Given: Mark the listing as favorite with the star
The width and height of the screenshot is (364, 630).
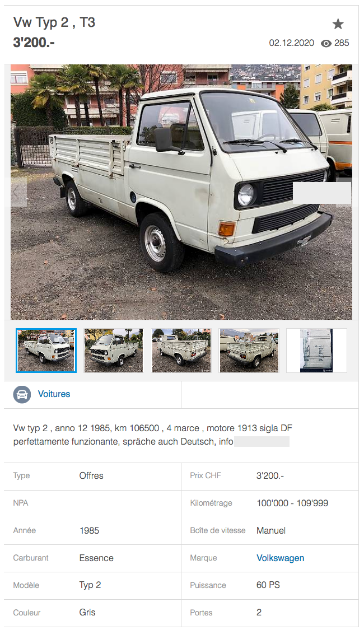Looking at the screenshot, I should (x=338, y=24).
